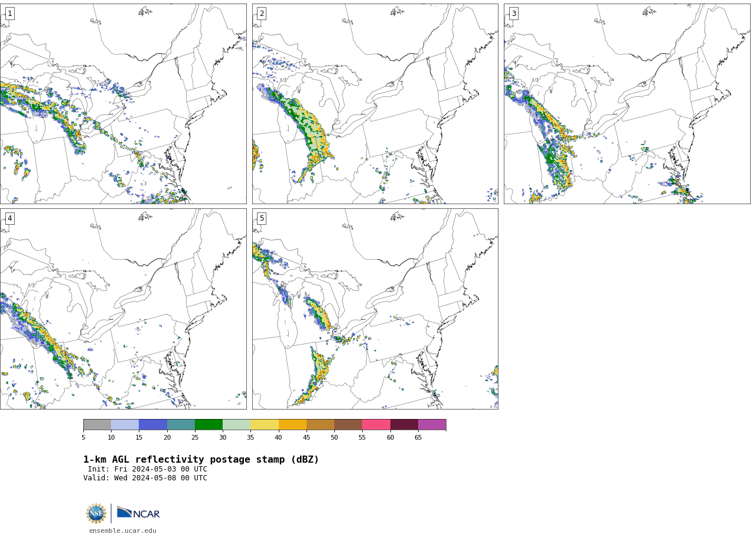
Task: Select the maroon 60-65 dBZ swatch
Action: (x=404, y=425)
